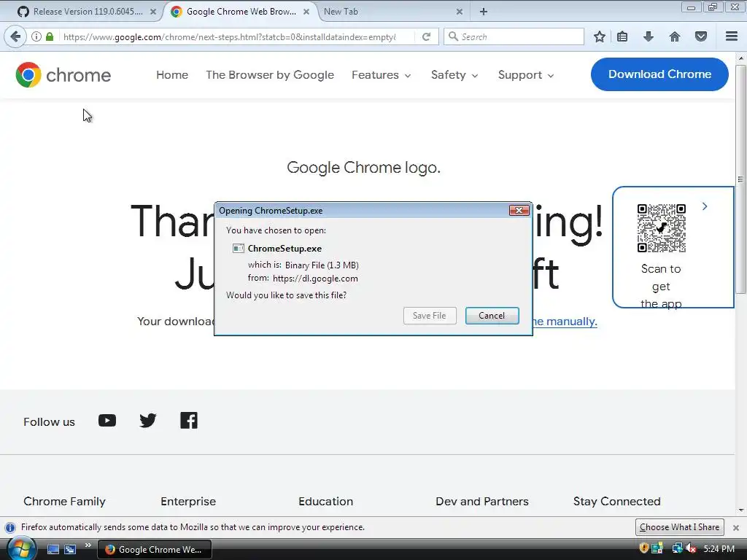Close the Release Version GitHub tab

coord(153,12)
